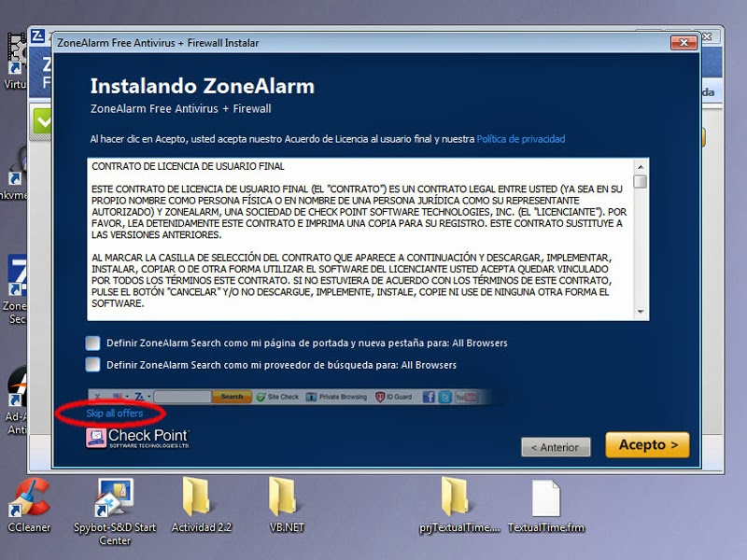Click the CONTRATO DE LICENCIA DE USUARIO FINAL heading
The image size is (747, 560).
coord(188,166)
